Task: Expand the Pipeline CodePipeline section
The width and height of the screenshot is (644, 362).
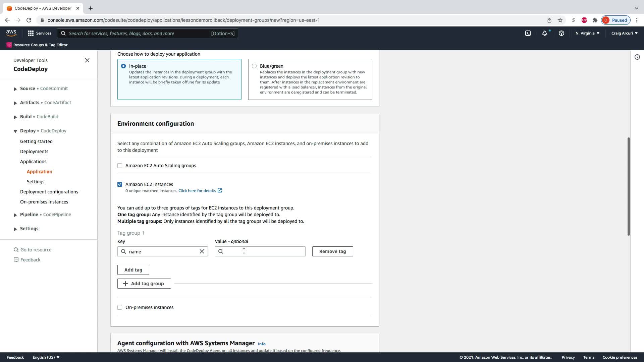Action: tap(15, 215)
